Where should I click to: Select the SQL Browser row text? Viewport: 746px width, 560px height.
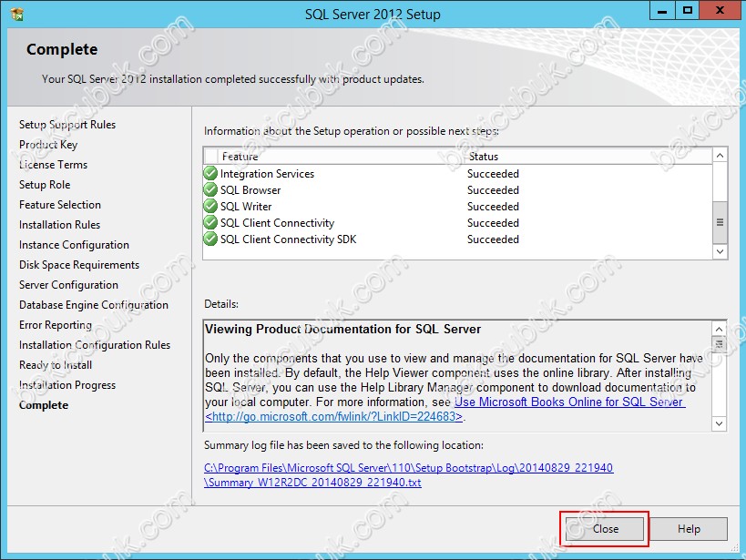(250, 189)
